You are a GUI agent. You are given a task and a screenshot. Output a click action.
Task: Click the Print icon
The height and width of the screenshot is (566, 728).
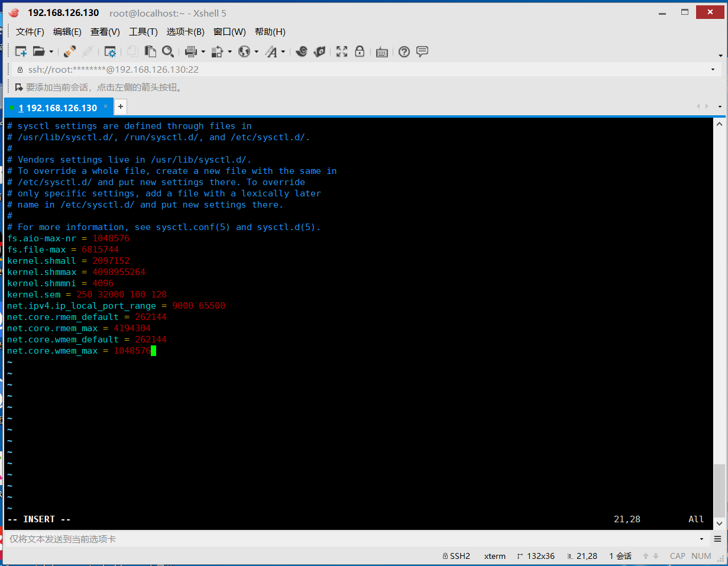point(190,51)
